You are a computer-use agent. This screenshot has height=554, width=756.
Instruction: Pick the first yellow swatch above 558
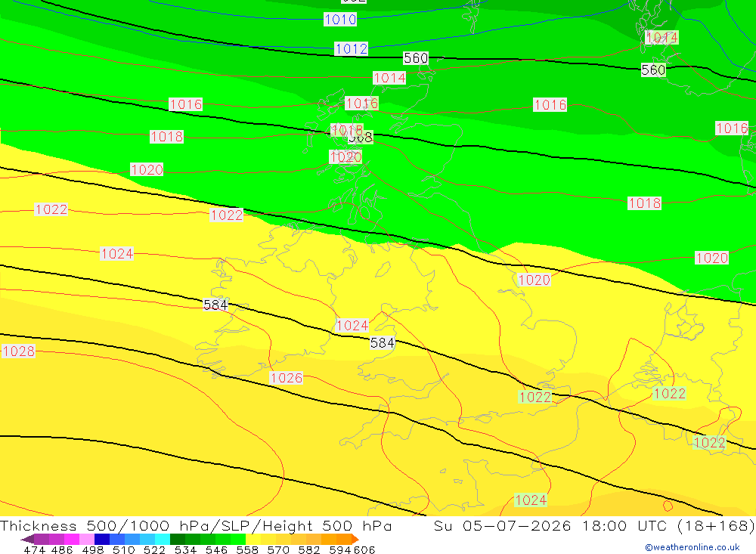point(253,539)
